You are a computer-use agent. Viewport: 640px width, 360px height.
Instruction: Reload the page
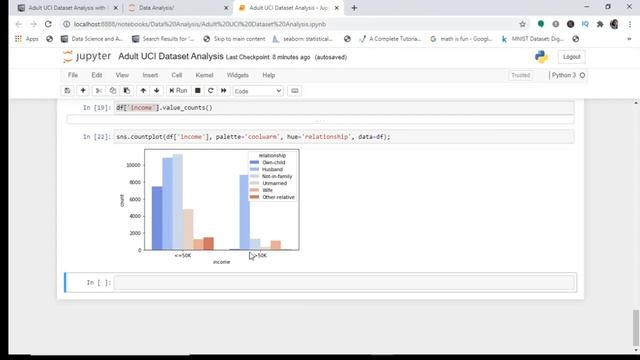tap(48, 24)
